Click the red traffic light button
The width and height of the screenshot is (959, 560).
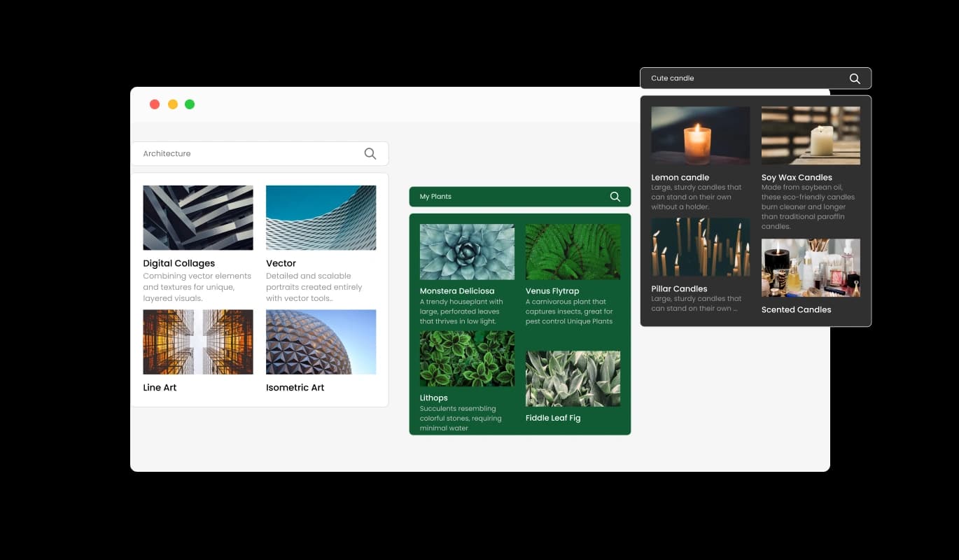[155, 104]
